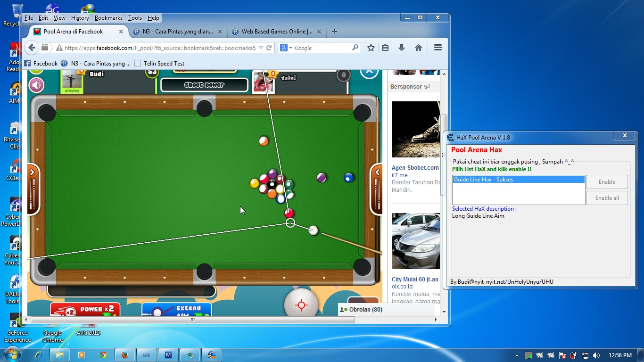This screenshot has height=362, width=644.
Task: Click the power plug tray icon
Action: coord(574,355)
